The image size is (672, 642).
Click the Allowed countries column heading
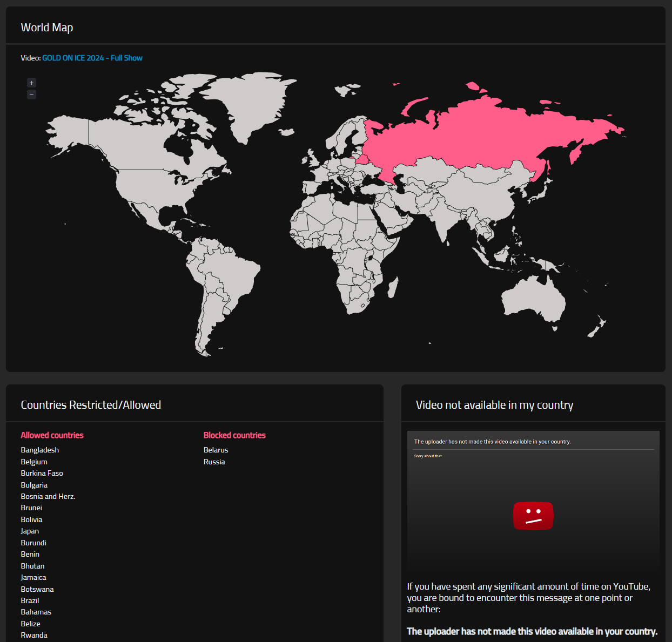pos(52,435)
